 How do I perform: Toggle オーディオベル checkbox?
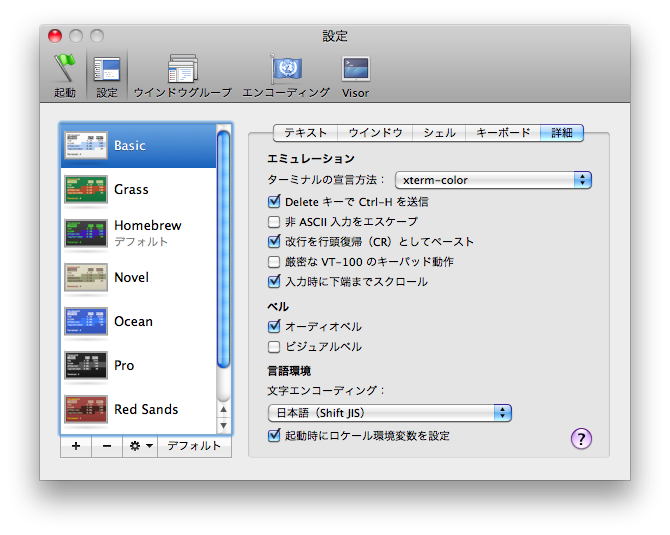274,326
